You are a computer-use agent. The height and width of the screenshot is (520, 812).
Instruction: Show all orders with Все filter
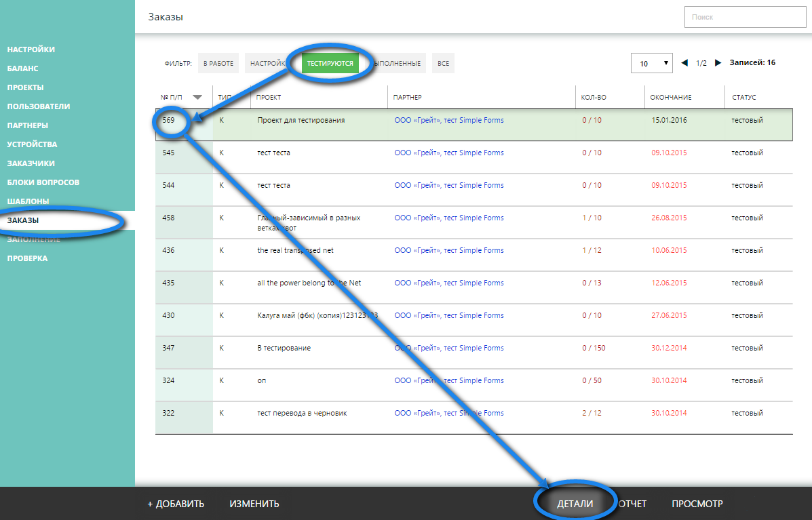443,63
